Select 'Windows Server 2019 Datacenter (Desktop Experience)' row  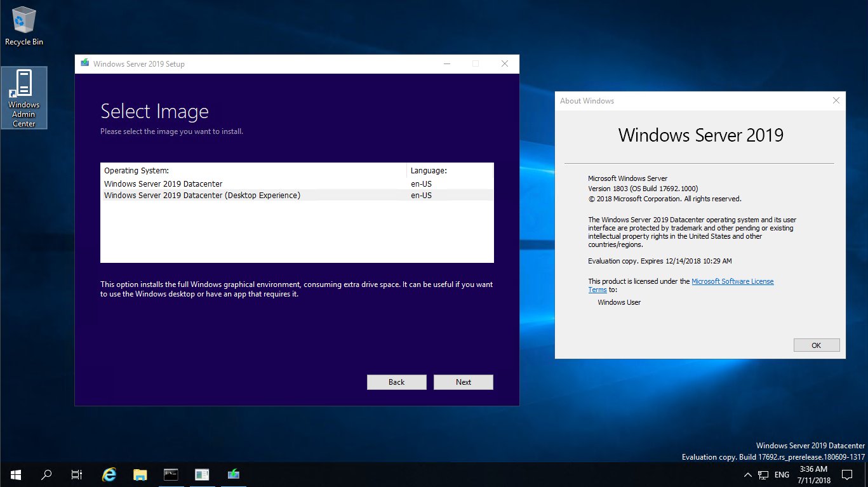[297, 195]
